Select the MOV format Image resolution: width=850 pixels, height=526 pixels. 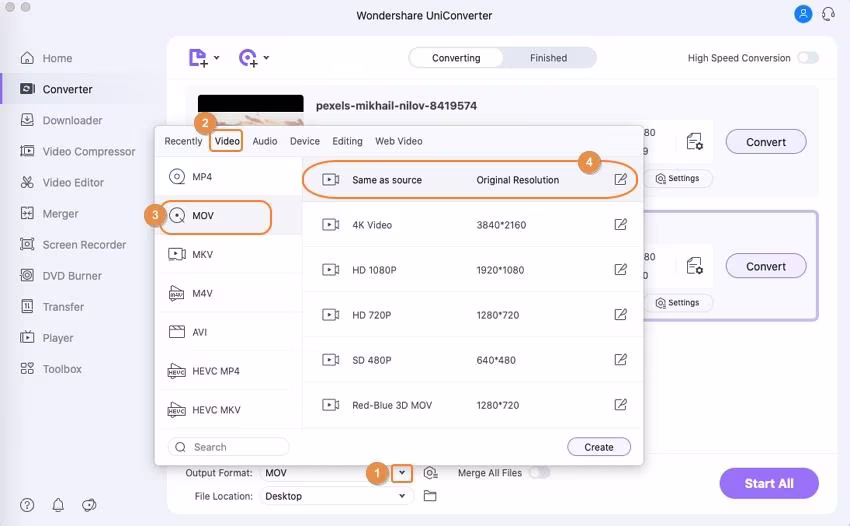point(228,215)
